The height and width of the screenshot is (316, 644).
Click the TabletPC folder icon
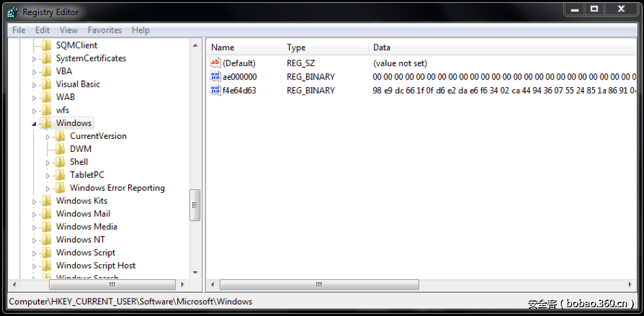click(61, 175)
